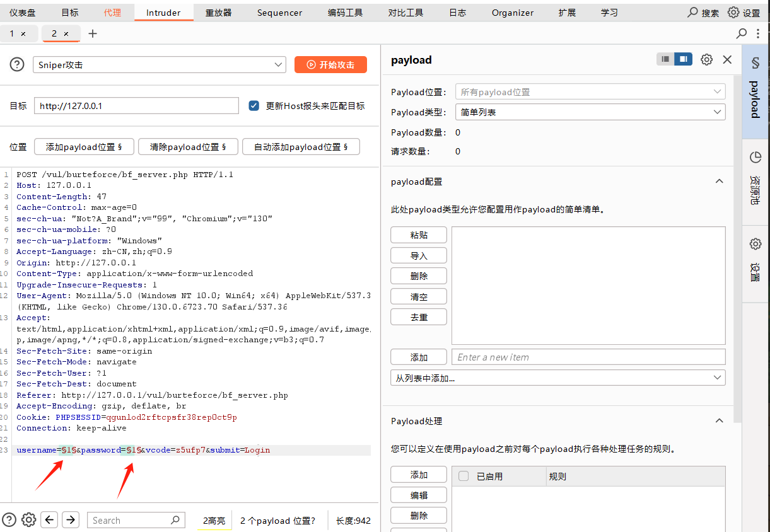770x532 pixels.
Task: Switch to the 重放器 tab
Action: pyautogui.click(x=218, y=13)
